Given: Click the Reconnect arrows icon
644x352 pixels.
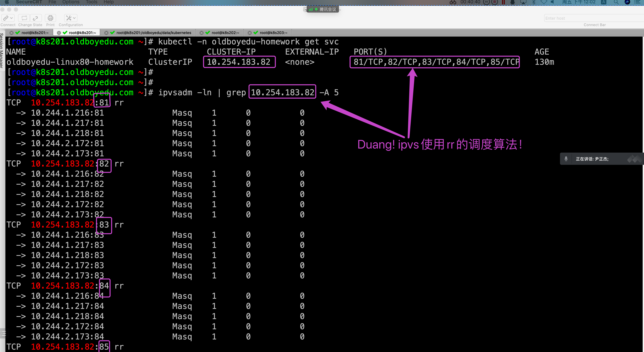Looking at the screenshot, I should click(24, 18).
